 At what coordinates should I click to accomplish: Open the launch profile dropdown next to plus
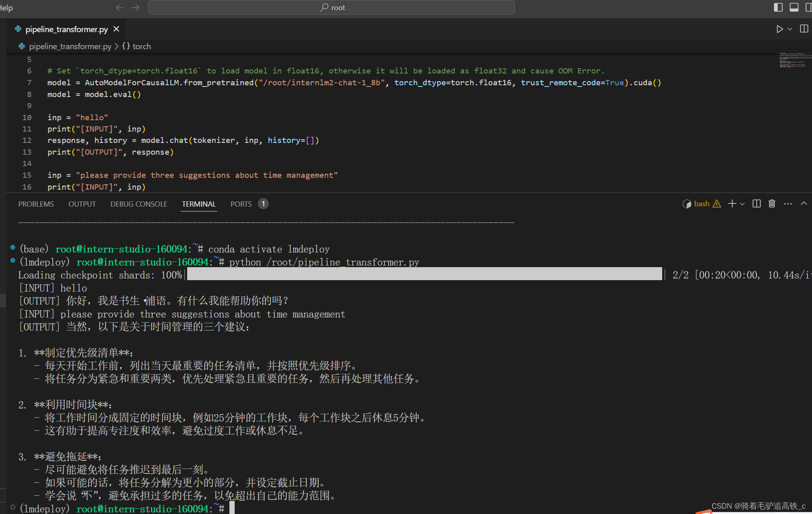click(x=743, y=204)
